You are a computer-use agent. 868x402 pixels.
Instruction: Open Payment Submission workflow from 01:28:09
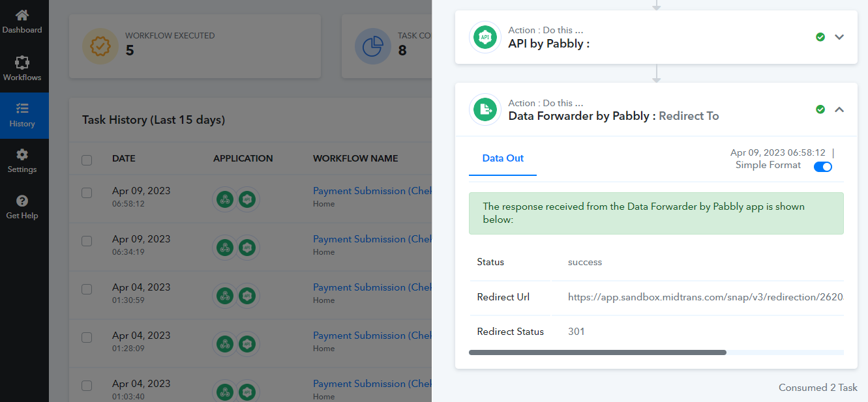click(372, 336)
